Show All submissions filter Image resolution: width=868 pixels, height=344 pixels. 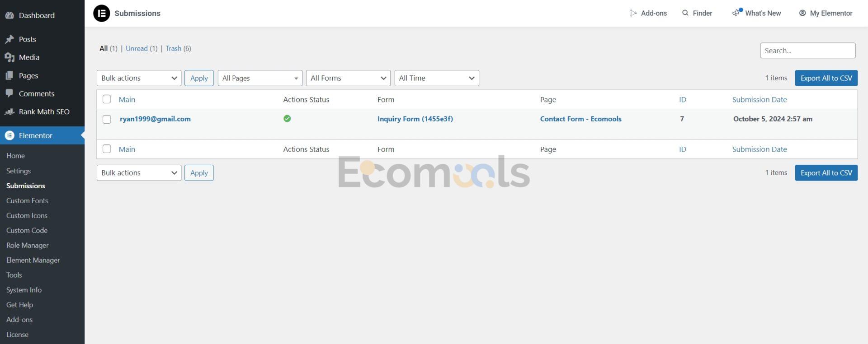tap(104, 48)
